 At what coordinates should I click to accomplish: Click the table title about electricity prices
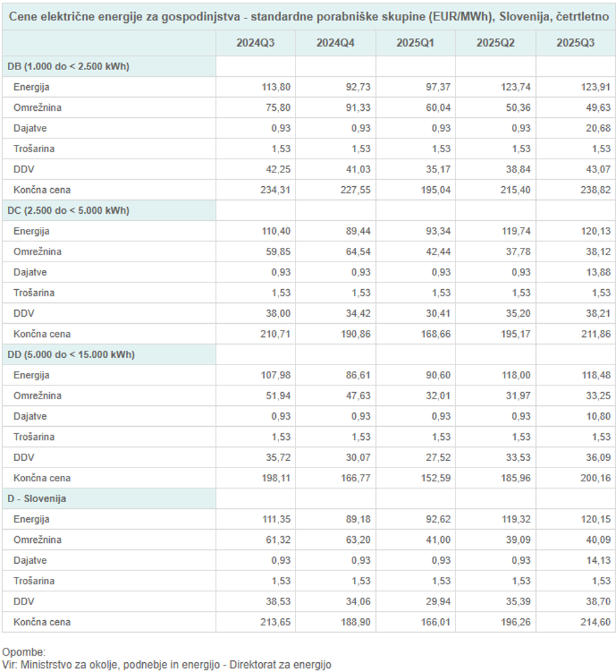point(308,15)
